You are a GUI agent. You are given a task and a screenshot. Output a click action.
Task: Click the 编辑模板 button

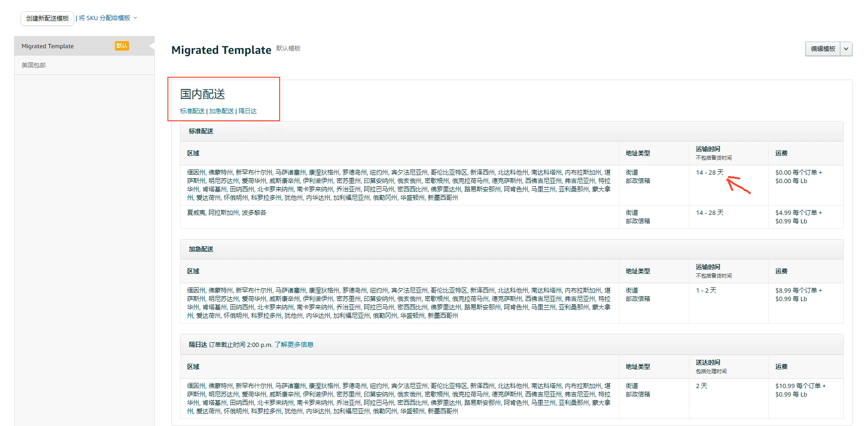click(823, 49)
